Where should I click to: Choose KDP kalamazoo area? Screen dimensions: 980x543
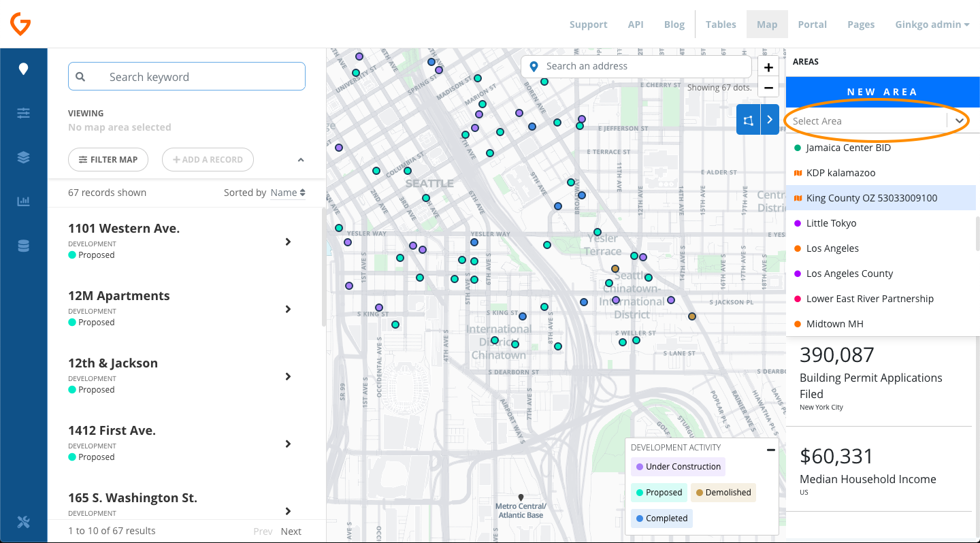point(881,173)
